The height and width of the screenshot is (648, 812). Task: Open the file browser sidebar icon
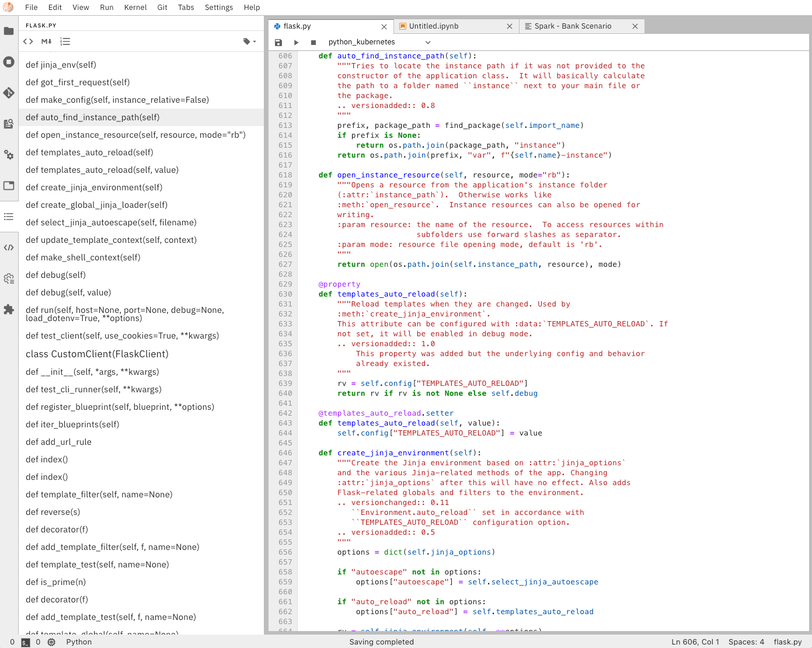(9, 31)
